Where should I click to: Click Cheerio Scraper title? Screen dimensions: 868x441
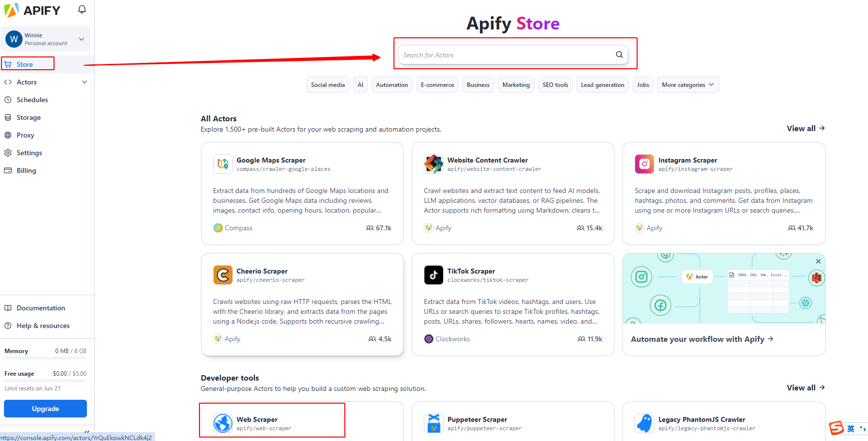262,271
